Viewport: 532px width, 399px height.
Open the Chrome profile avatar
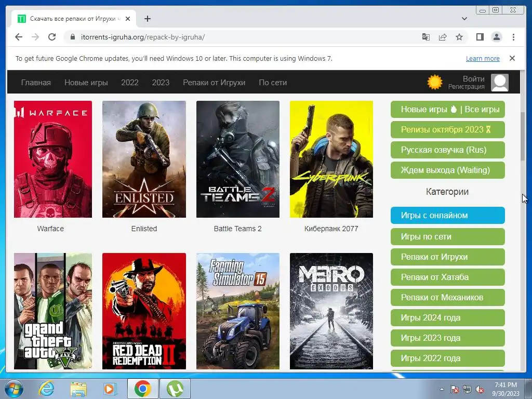pyautogui.click(x=497, y=37)
